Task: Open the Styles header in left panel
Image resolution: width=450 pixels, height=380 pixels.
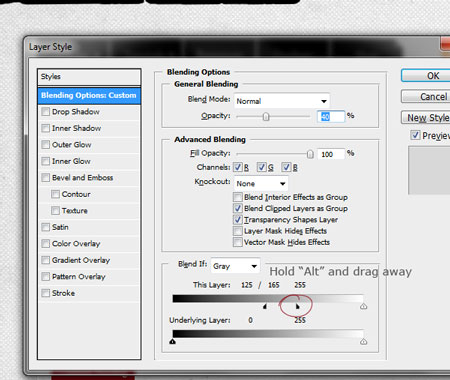Action: [x=89, y=77]
